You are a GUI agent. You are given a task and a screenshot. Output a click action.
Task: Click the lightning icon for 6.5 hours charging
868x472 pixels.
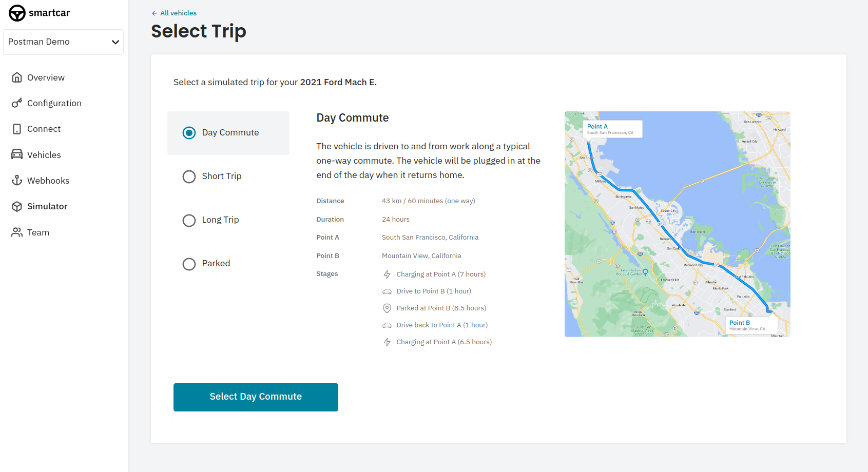[387, 342]
